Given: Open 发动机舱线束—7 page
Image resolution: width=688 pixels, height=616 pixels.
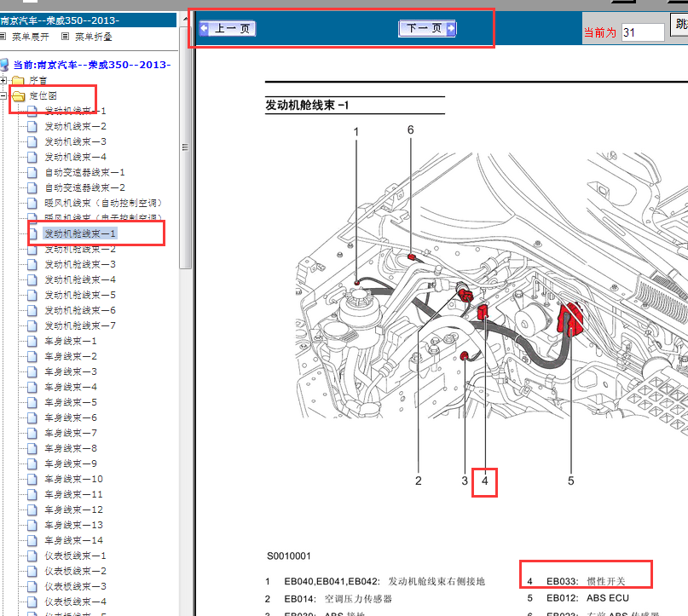Looking at the screenshot, I should coord(80,325).
